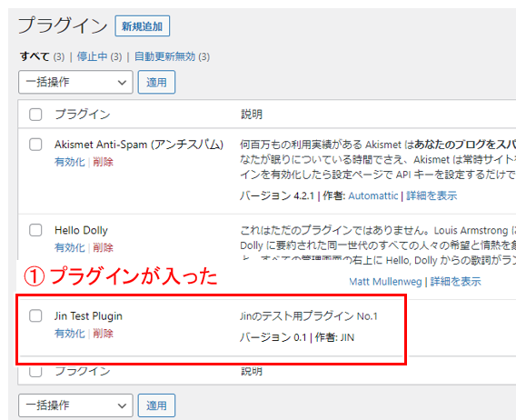This screenshot has width=516, height=420.
Task: Activate Hello Dolly via 有効化 link
Action: 70,247
